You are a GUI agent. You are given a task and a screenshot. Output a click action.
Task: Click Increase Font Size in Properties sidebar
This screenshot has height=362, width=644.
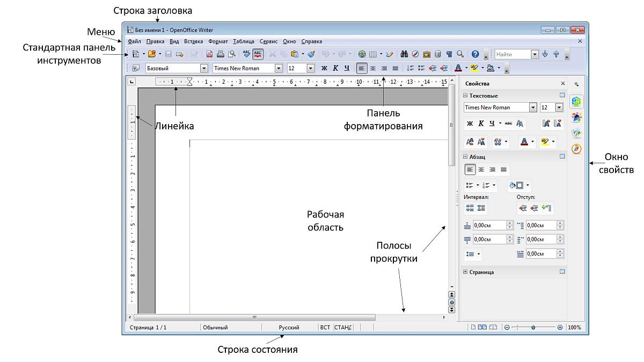(546, 124)
